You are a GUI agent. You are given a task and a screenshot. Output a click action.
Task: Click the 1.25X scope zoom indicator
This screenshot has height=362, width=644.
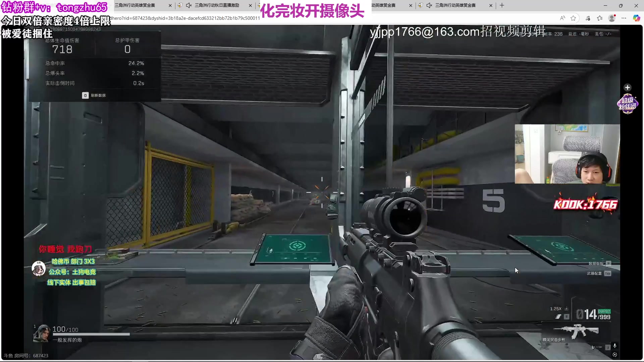[556, 309]
